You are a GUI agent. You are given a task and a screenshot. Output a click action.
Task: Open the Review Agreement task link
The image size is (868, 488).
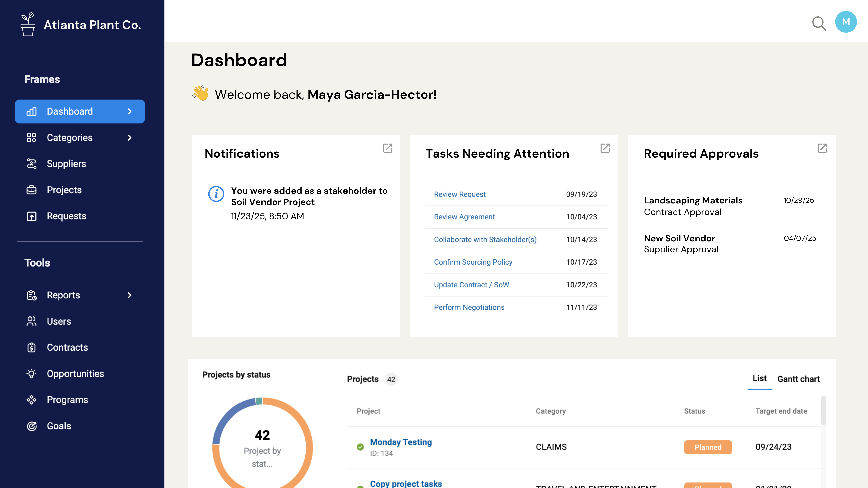pos(464,217)
